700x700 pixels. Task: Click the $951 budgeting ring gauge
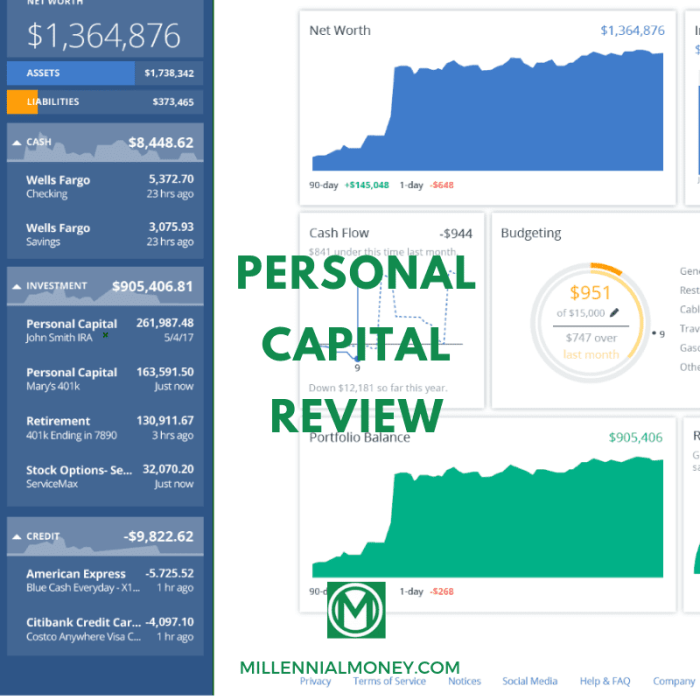(x=590, y=322)
